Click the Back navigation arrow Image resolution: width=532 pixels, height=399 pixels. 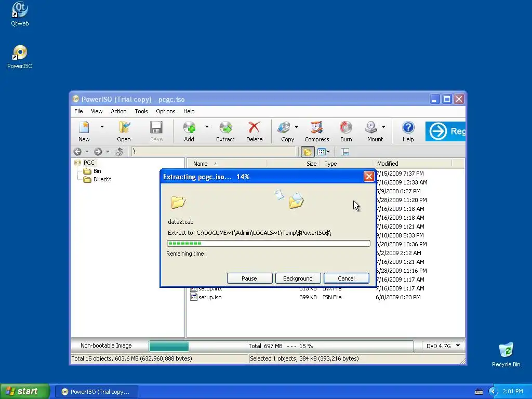pos(77,152)
